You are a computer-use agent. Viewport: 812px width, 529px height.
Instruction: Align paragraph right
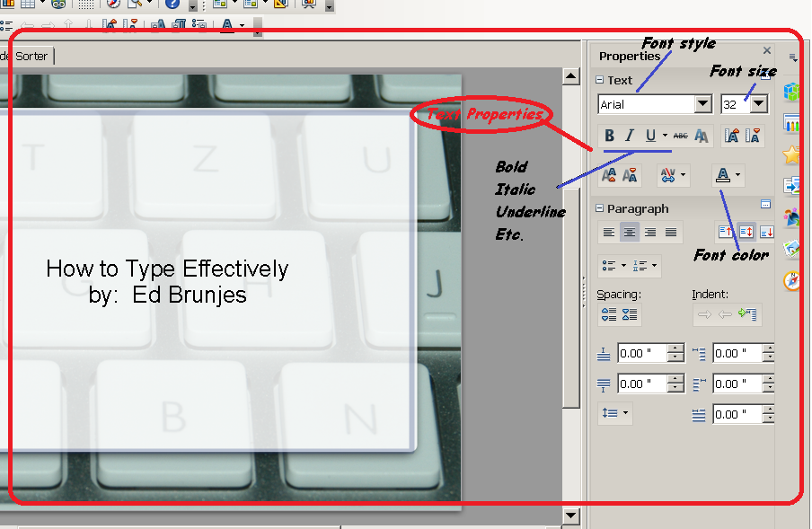pyautogui.click(x=650, y=233)
